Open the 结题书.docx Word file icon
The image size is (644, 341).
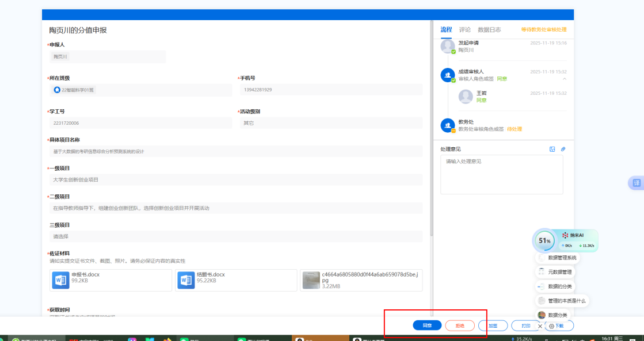click(x=186, y=280)
